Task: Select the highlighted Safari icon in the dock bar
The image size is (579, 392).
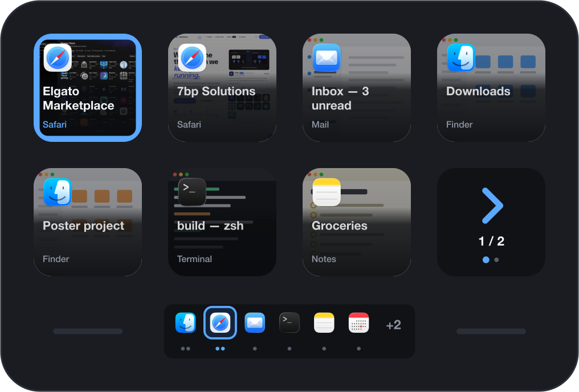Action: click(220, 322)
